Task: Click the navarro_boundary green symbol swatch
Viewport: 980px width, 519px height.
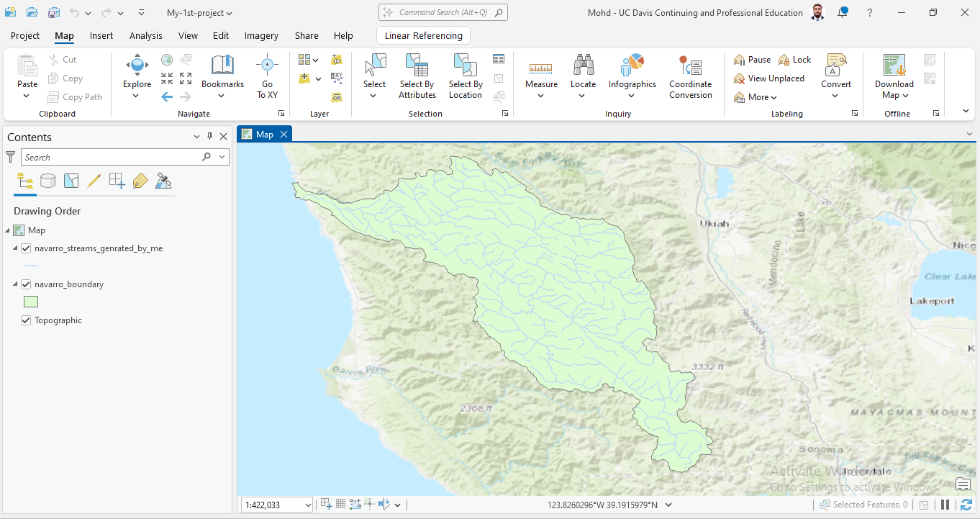Action: click(x=30, y=301)
